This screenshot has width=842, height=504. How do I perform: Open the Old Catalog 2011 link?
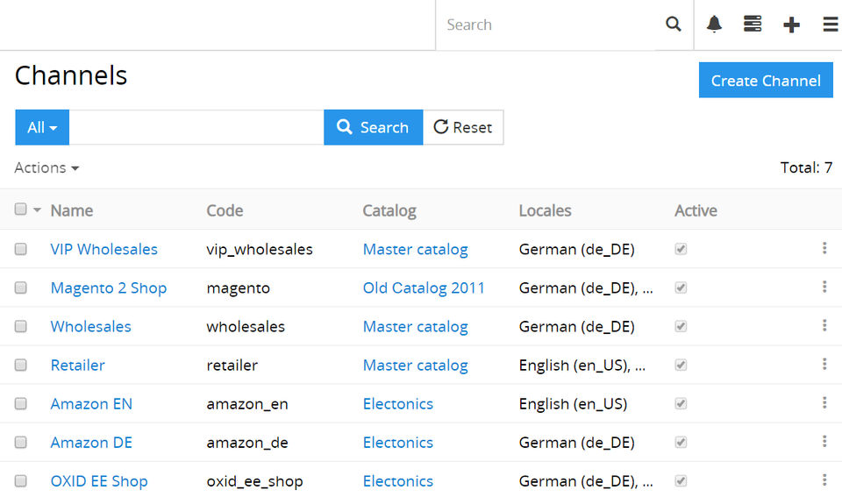coord(424,287)
